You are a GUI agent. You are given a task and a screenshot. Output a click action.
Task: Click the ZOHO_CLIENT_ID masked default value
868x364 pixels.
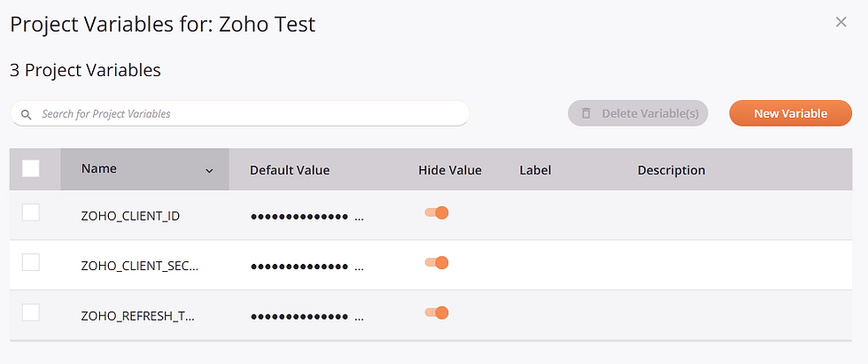307,217
